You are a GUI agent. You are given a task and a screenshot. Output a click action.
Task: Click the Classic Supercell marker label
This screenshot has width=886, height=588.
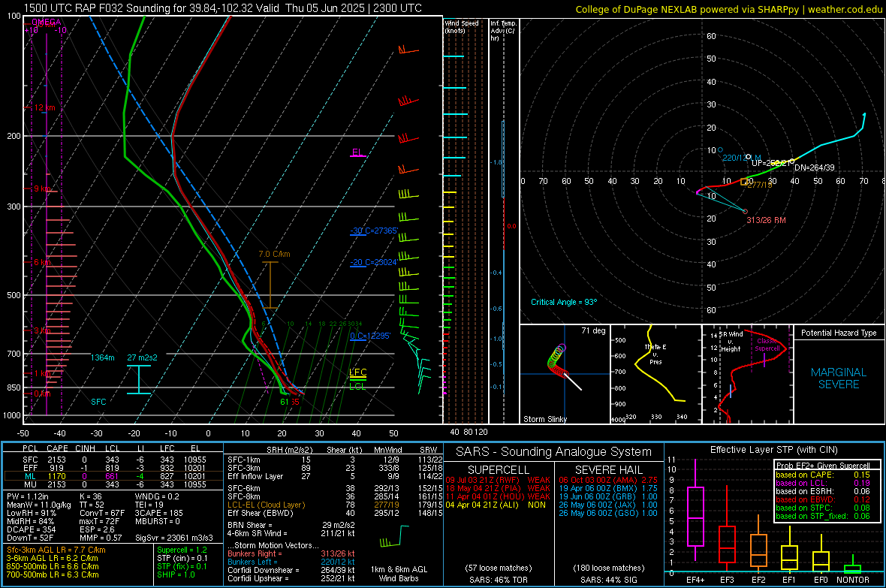click(x=767, y=345)
